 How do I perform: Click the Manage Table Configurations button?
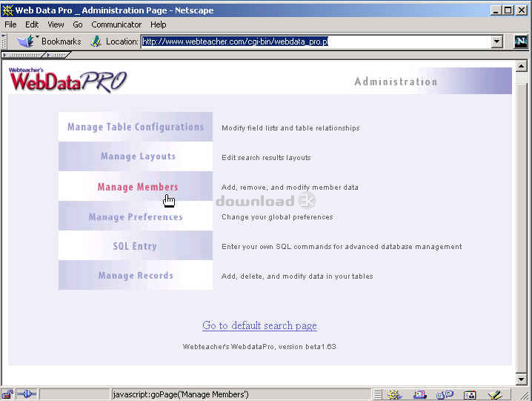pyautogui.click(x=136, y=127)
